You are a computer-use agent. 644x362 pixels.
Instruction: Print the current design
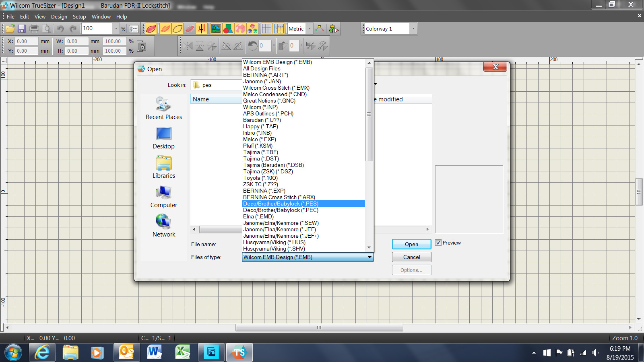[34, 29]
